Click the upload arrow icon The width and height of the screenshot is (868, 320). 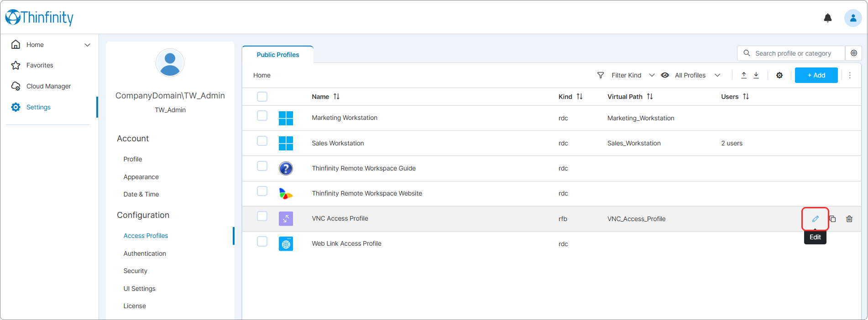pos(744,75)
